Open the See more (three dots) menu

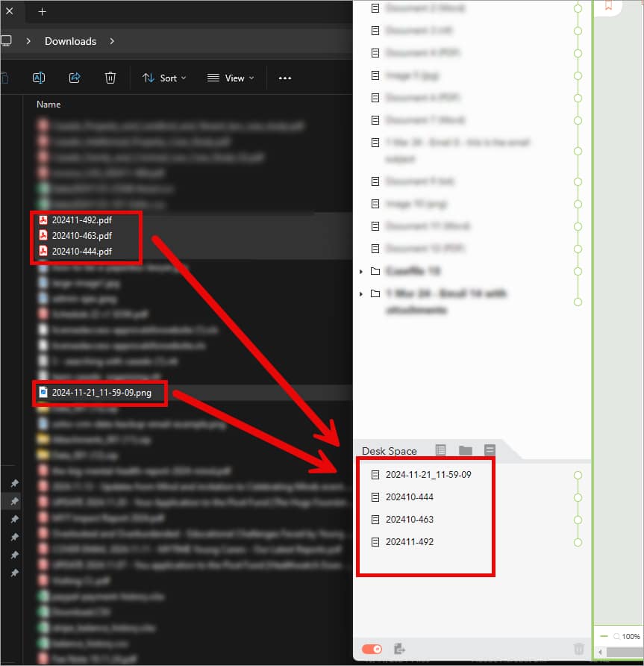point(285,78)
